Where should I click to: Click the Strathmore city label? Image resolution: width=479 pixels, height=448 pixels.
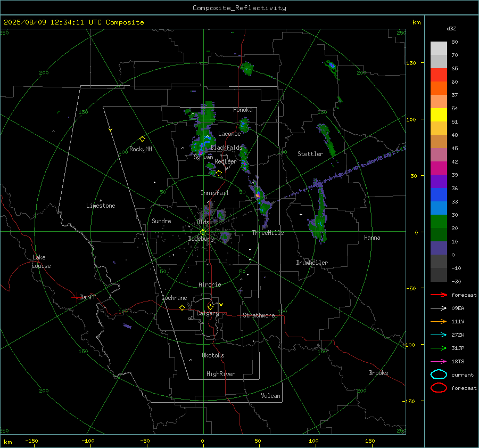[259, 315]
